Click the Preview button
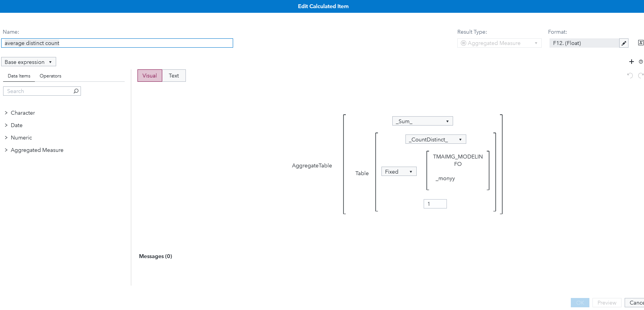Viewport: 644px width, 310px height. pyautogui.click(x=607, y=303)
